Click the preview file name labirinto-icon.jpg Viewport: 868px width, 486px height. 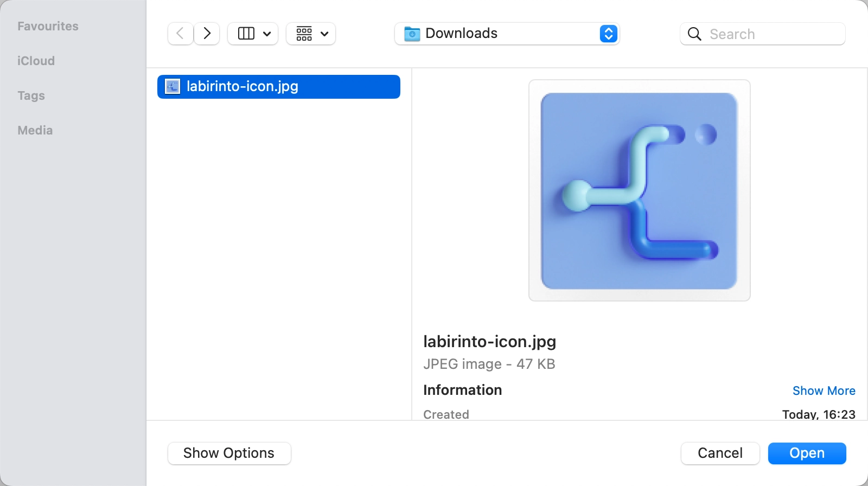(x=490, y=342)
